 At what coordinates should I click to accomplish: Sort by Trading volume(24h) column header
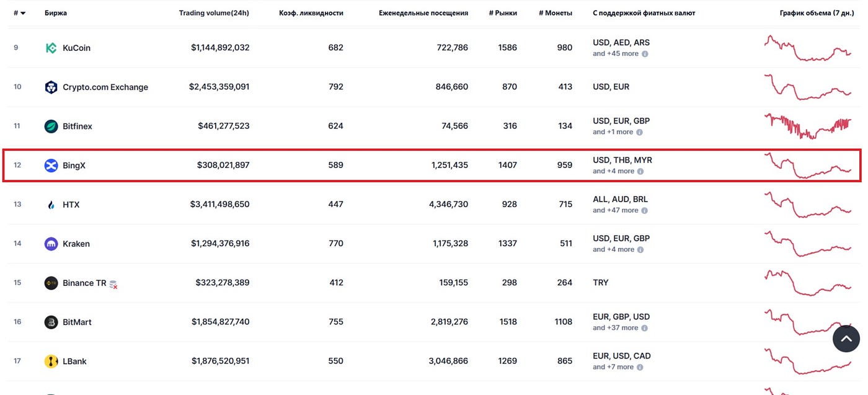tap(215, 13)
